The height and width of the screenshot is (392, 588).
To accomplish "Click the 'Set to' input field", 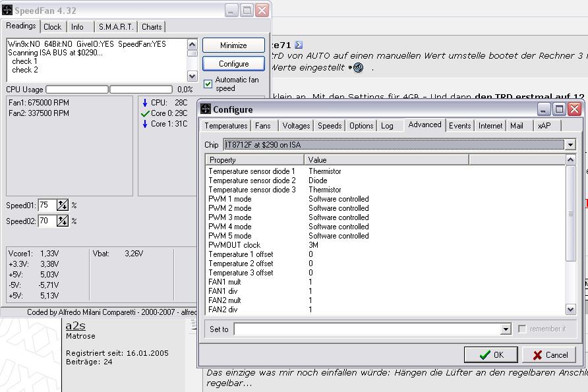I will (367, 329).
